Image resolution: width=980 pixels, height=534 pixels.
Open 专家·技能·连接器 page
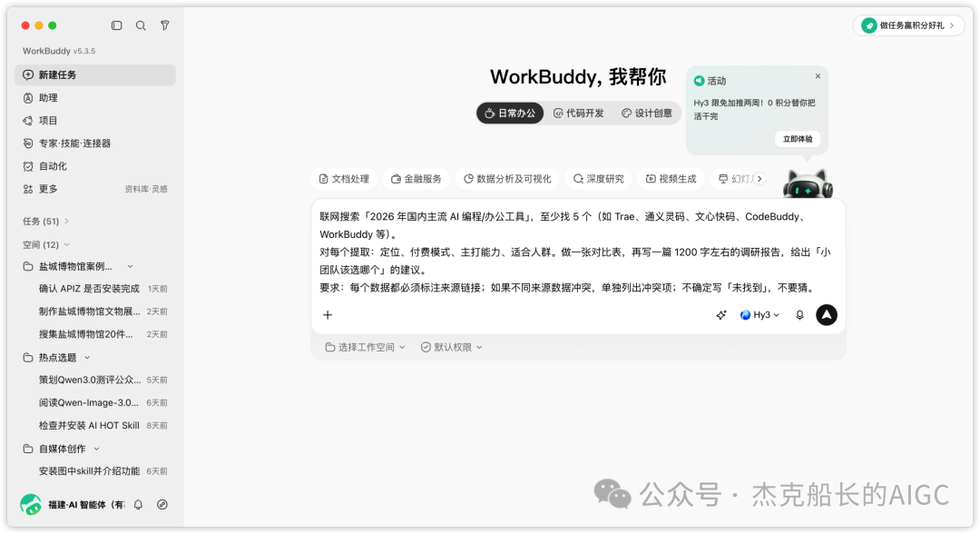(x=95, y=143)
